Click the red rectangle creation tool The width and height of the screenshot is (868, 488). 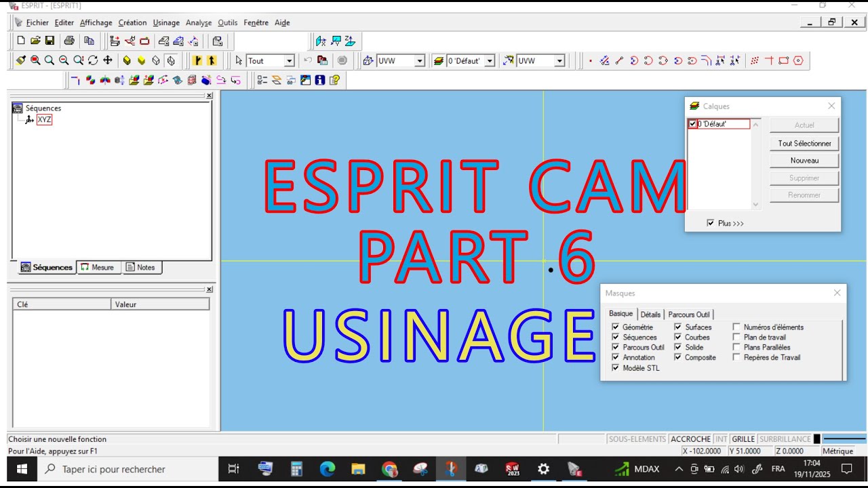pos(784,60)
